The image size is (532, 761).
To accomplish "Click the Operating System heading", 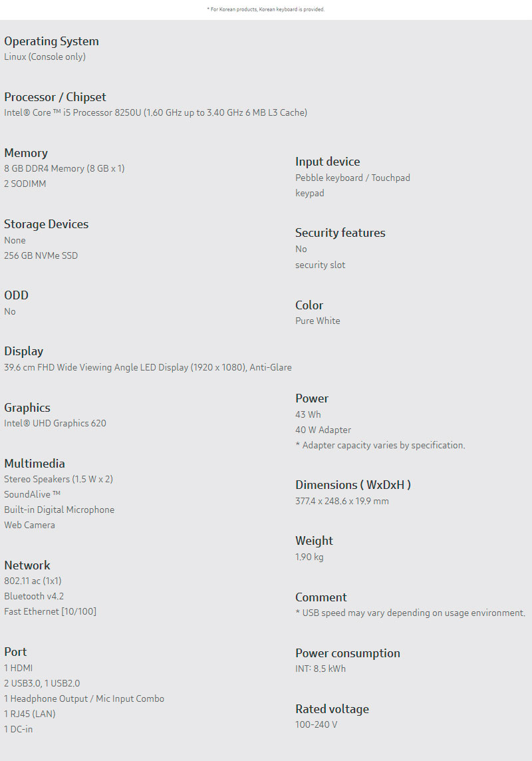I will coord(51,41).
